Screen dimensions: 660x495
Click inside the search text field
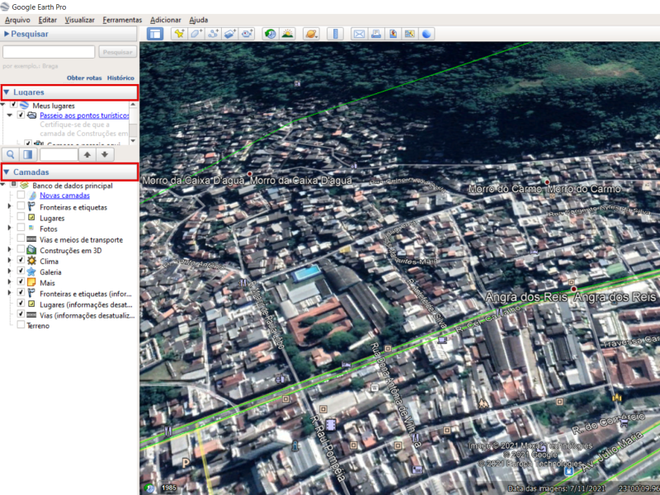49,52
